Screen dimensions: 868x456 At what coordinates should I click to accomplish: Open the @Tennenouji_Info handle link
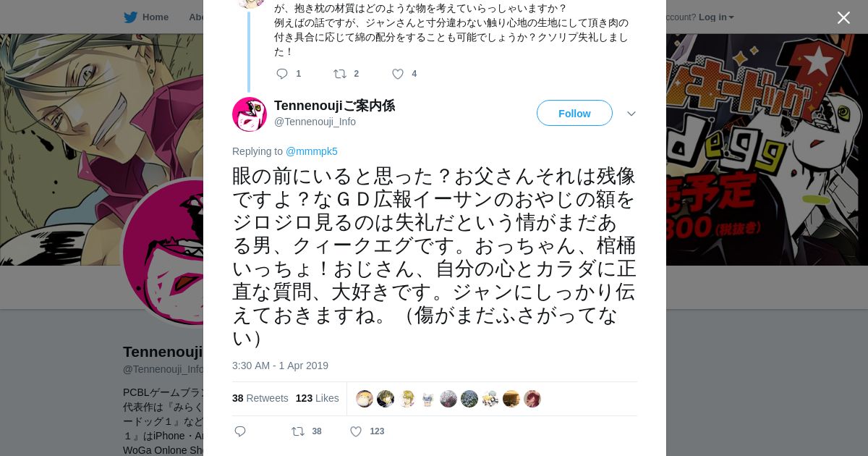point(315,122)
